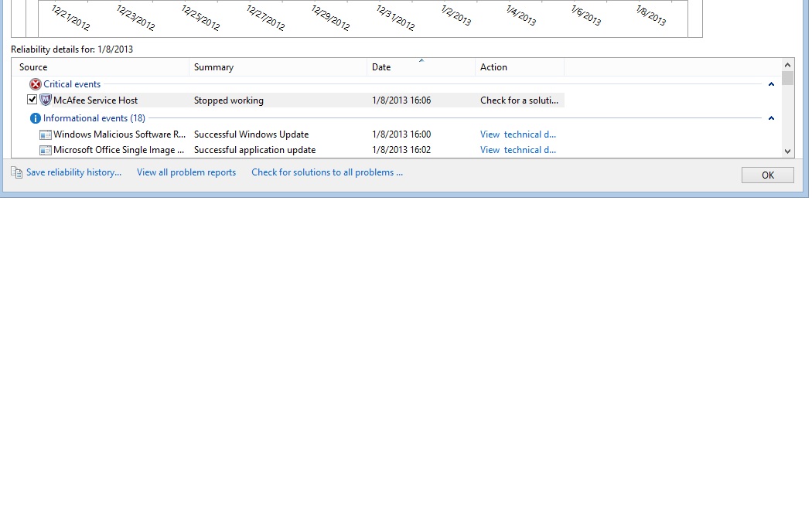Image resolution: width=812 pixels, height=507 pixels.
Task: Click the Save reliability history document icon
Action: pyautogui.click(x=17, y=172)
